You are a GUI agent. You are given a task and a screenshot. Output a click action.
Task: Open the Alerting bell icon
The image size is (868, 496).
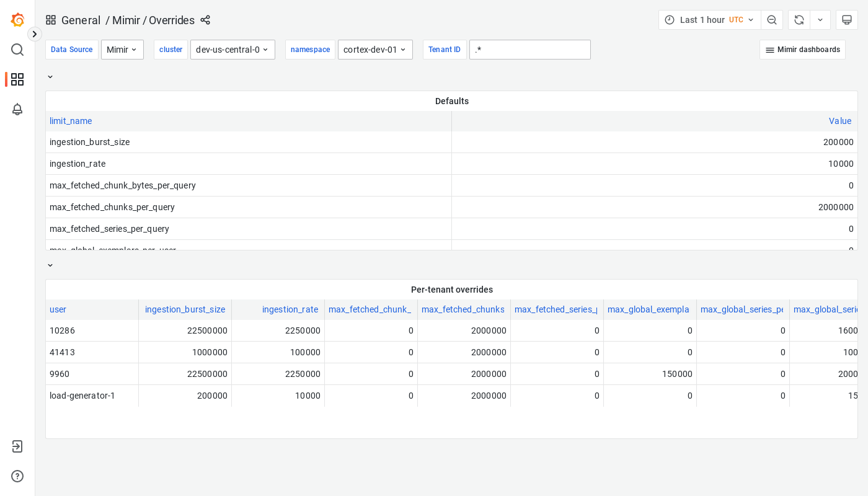[x=17, y=109]
